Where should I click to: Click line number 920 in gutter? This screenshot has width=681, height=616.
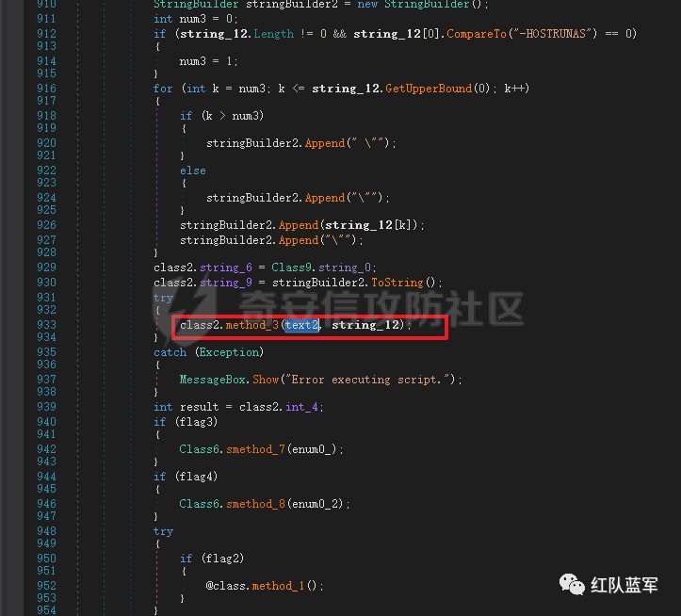(46, 143)
